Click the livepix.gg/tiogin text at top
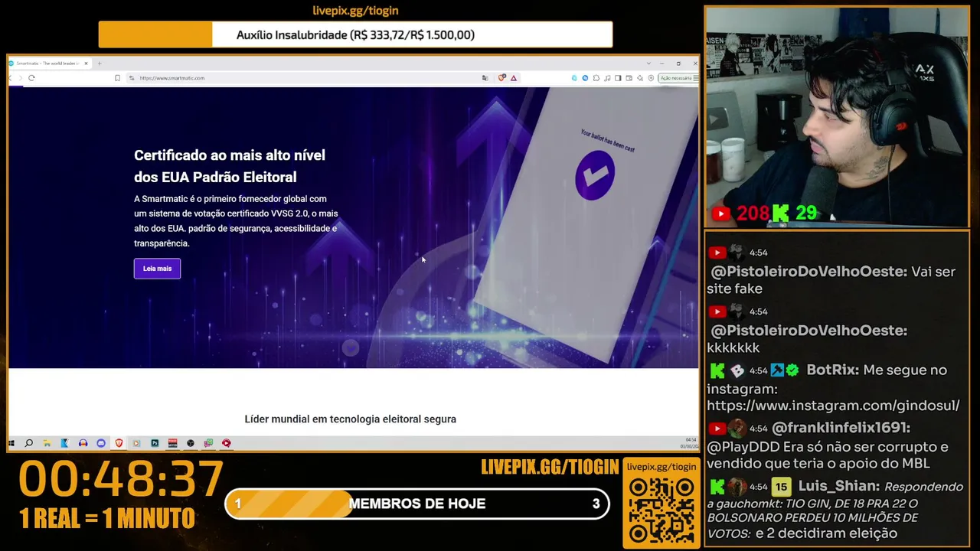 tap(355, 11)
